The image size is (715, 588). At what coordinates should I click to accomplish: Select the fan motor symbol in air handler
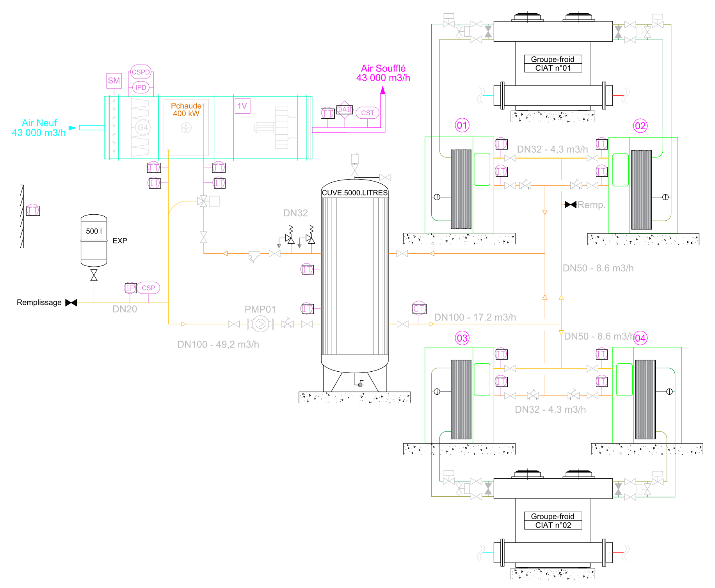click(265, 128)
